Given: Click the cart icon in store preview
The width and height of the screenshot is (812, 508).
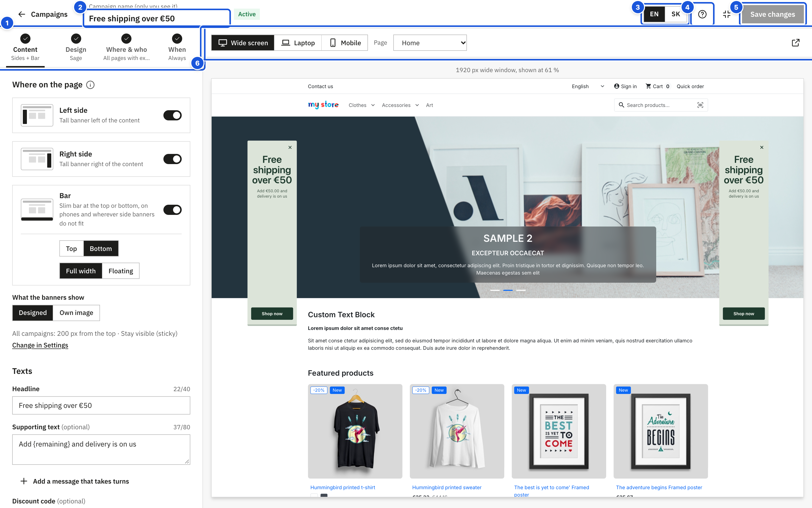Looking at the screenshot, I should 648,86.
